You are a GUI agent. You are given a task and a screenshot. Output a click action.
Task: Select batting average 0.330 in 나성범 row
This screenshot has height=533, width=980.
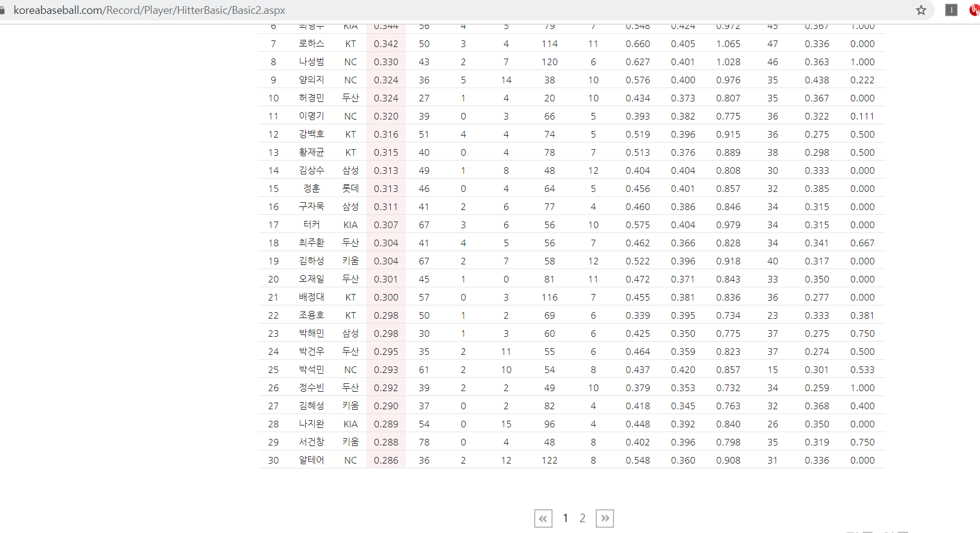pos(386,62)
